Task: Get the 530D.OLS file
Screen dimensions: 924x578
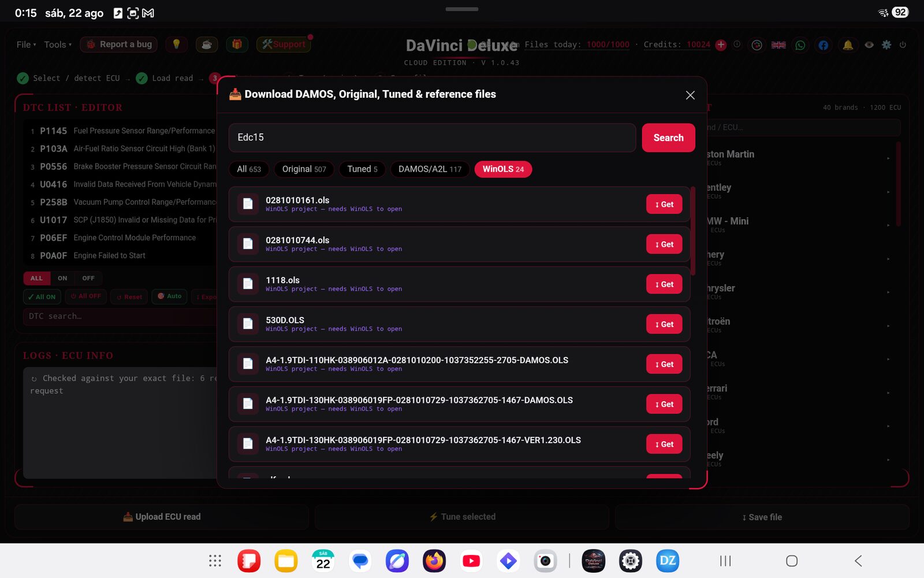Action: point(664,324)
